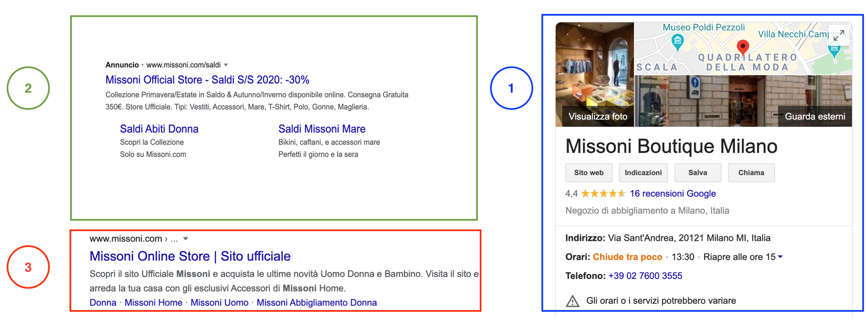Viewport: 868px width, 327px height.
Task: Call the phone number +39 02 7600 3555
Action: 645,276
